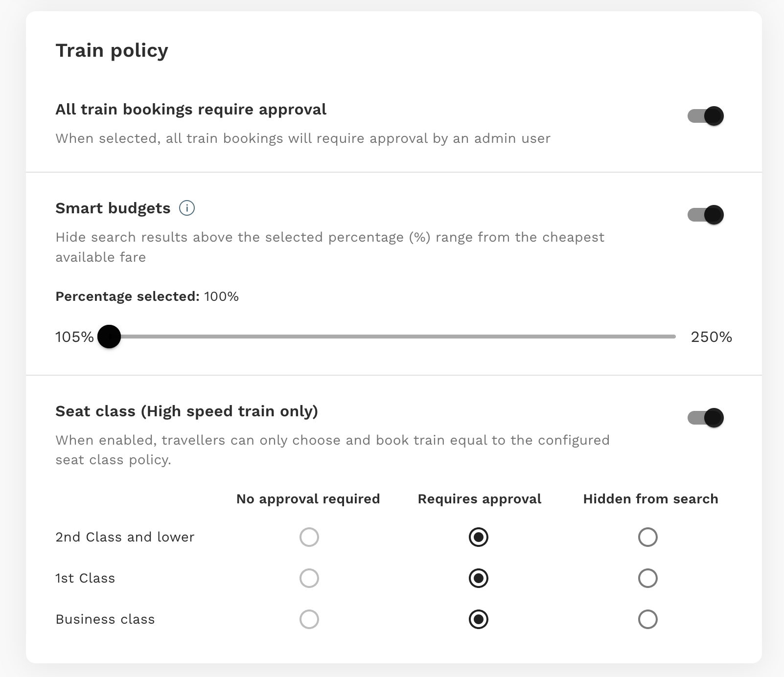Click the Train policy title

[x=112, y=51]
